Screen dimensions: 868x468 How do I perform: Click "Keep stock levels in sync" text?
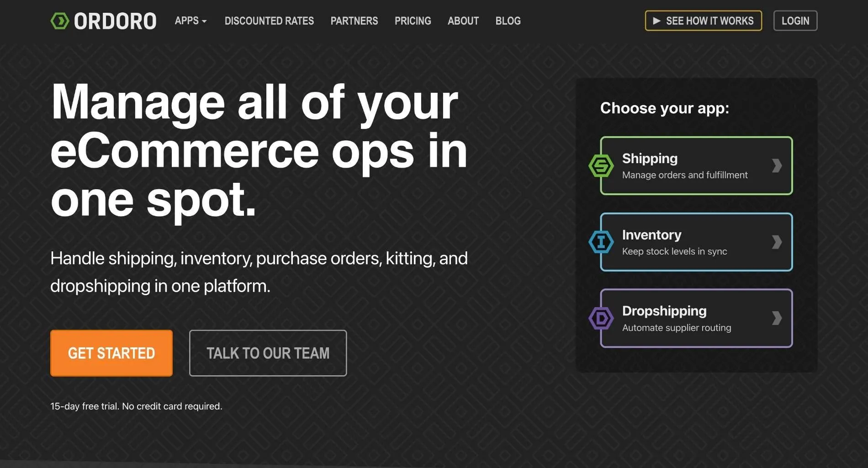click(x=674, y=251)
